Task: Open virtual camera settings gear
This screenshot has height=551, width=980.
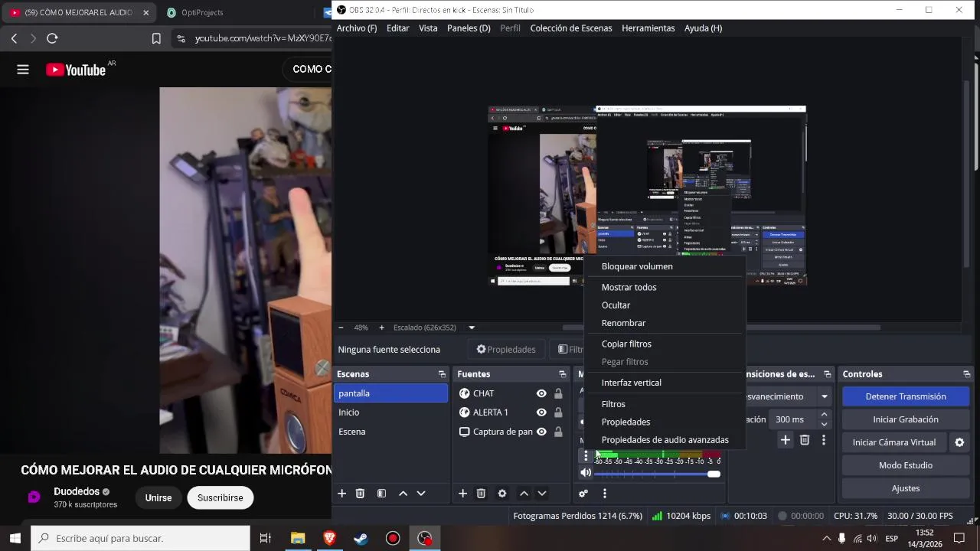Action: point(959,442)
